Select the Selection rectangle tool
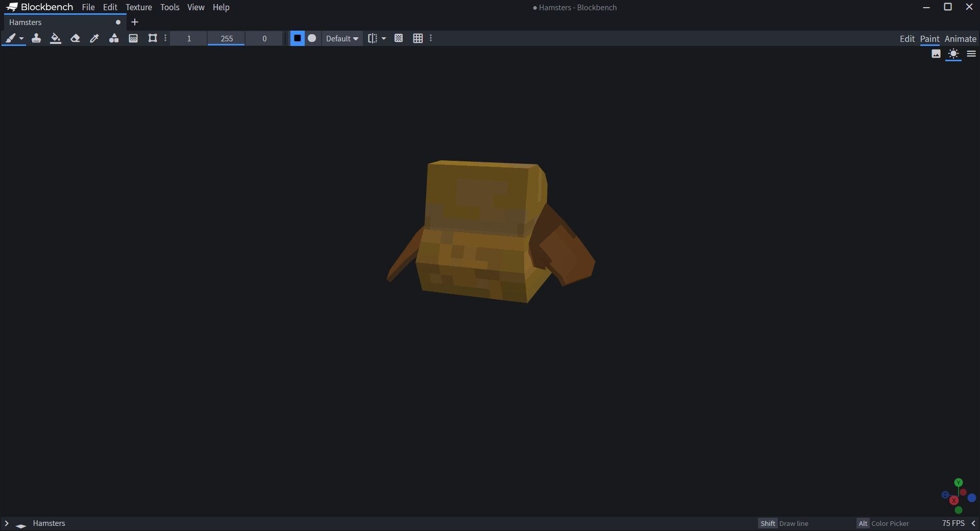Viewport: 980px width, 531px height. pyautogui.click(x=153, y=38)
